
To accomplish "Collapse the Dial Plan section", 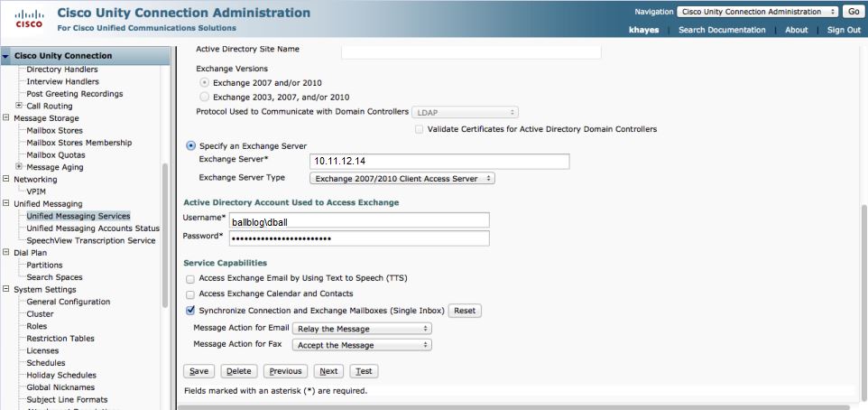I will pyautogui.click(x=6, y=253).
